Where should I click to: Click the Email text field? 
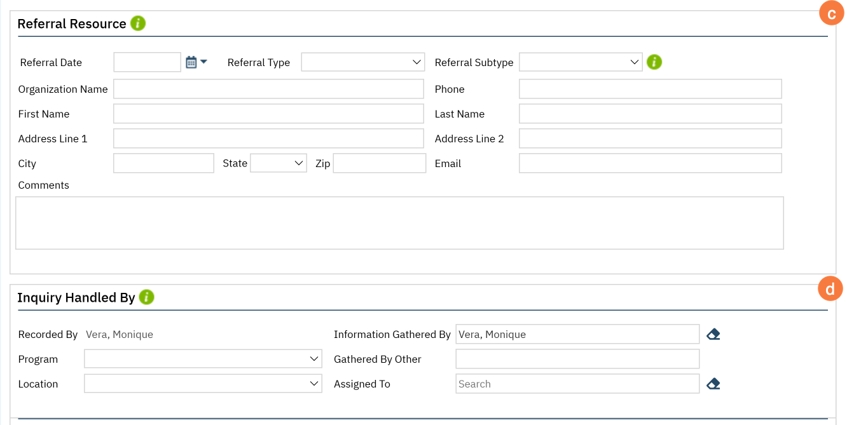(x=650, y=163)
